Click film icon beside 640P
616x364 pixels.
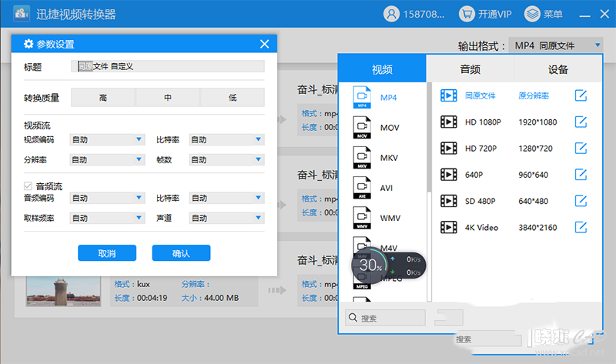point(449,175)
